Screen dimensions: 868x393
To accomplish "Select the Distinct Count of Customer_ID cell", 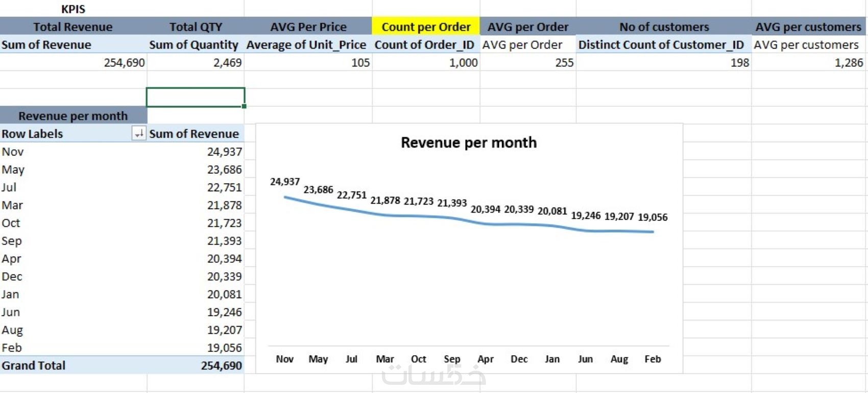I will tap(661, 45).
